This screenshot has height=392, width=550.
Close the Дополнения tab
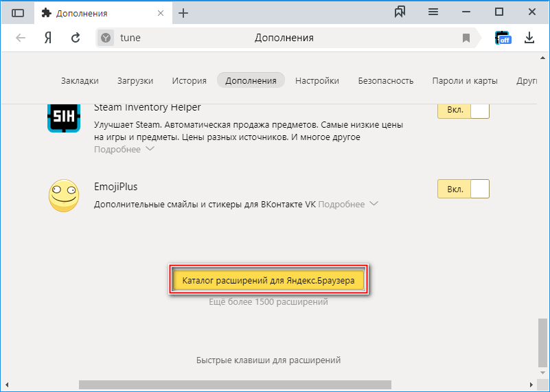tap(161, 13)
